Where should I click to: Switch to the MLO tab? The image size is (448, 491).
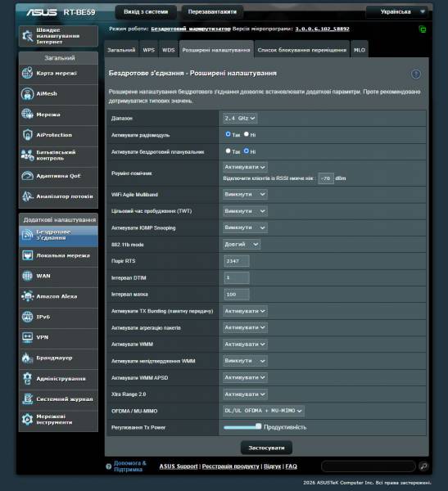coord(360,50)
